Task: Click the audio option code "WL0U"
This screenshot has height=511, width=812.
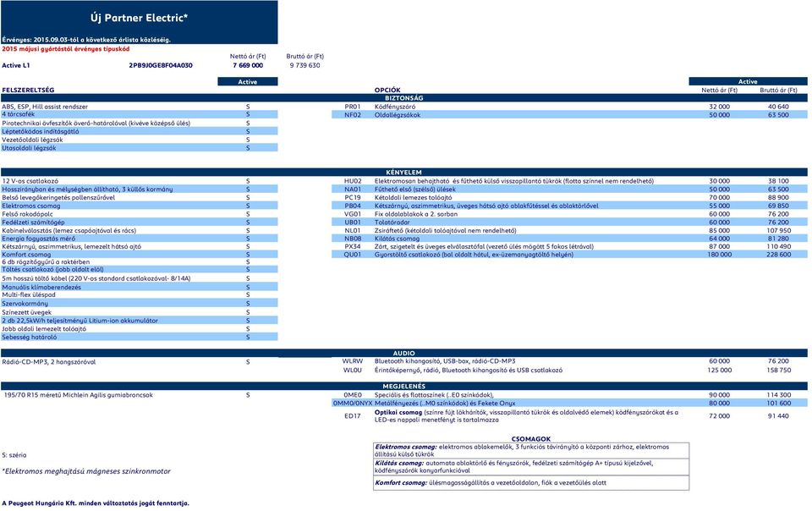Action: click(353, 371)
